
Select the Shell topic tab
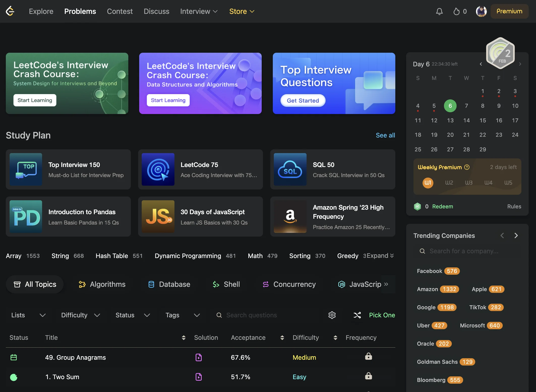(226, 284)
